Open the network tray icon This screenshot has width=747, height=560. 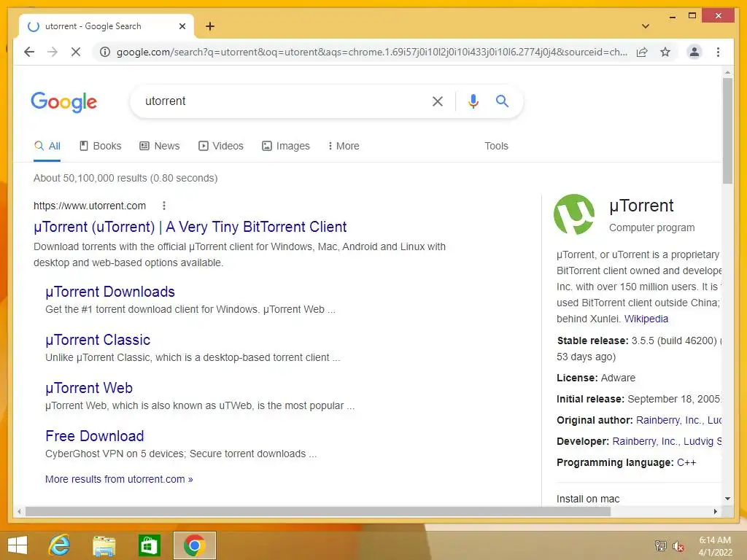(x=660, y=546)
